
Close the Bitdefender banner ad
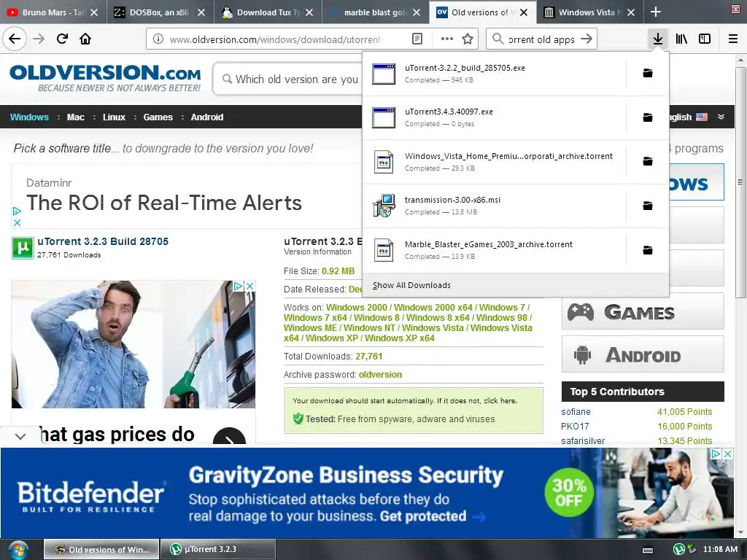[727, 454]
